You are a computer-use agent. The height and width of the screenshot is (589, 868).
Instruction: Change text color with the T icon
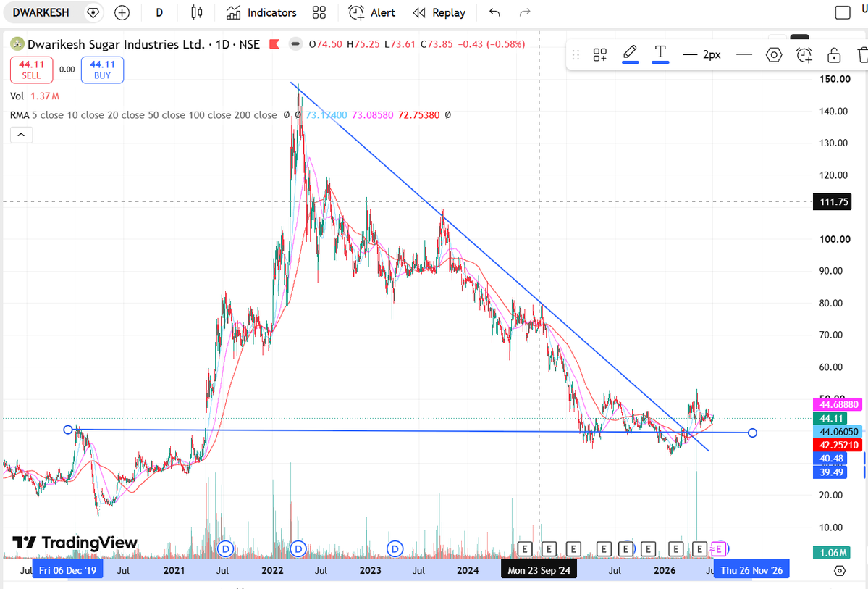[660, 54]
